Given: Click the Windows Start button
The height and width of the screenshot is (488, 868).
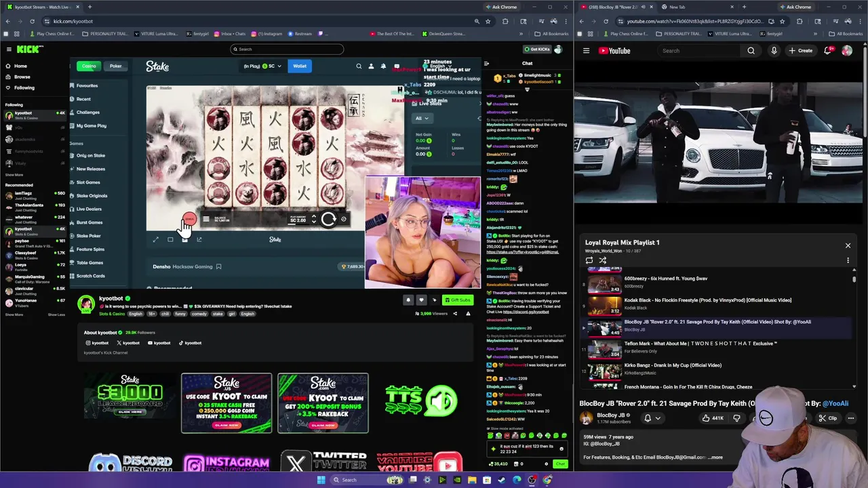Looking at the screenshot, I should 321,480.
